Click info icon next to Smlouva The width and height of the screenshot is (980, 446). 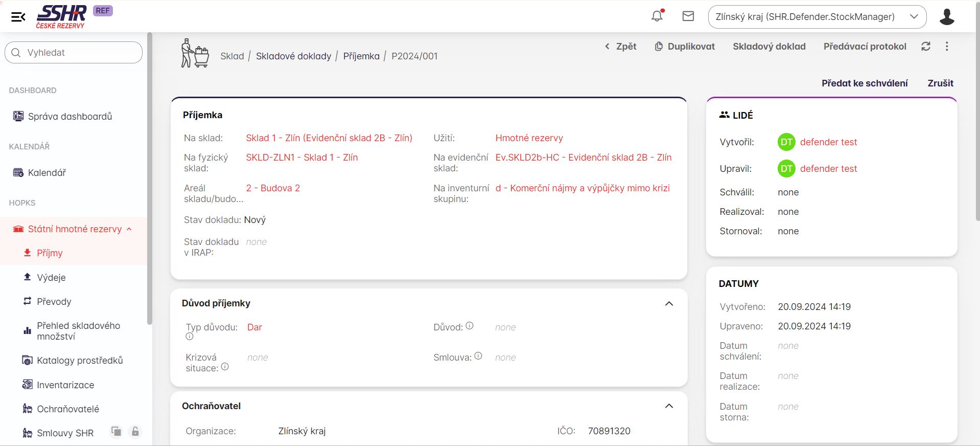(x=478, y=356)
